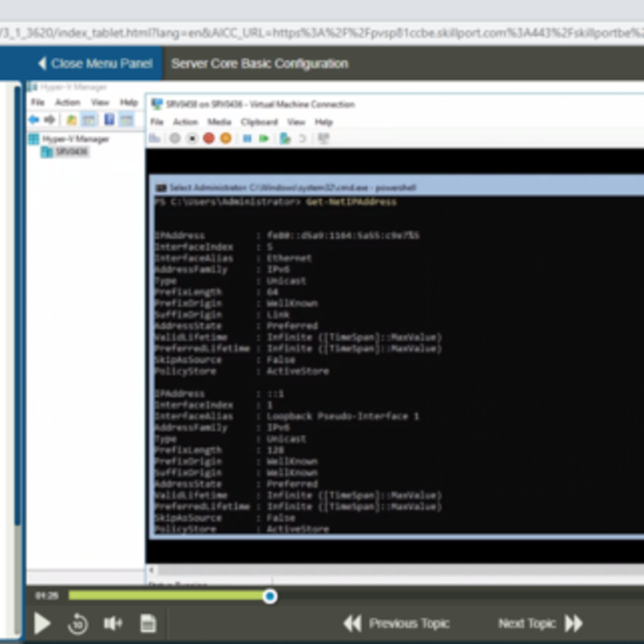Click the PrefixLength 128 value
This screenshot has width=644, height=644.
click(275, 450)
